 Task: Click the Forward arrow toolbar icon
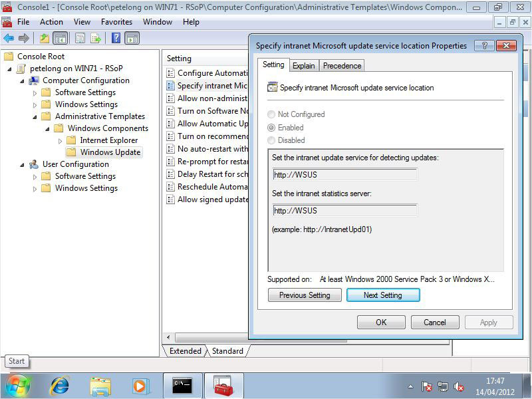[23, 39]
